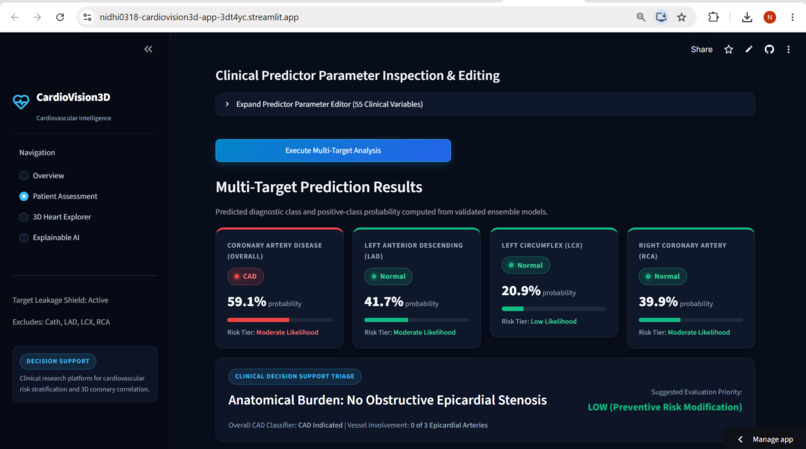Open site information icon in address bar
Image resolution: width=806 pixels, height=449 pixels.
tap(87, 17)
